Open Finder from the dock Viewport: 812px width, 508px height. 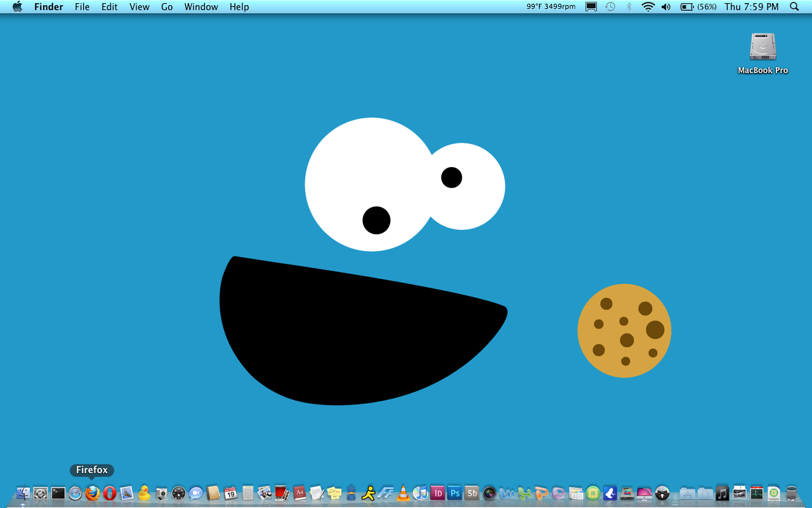23,493
